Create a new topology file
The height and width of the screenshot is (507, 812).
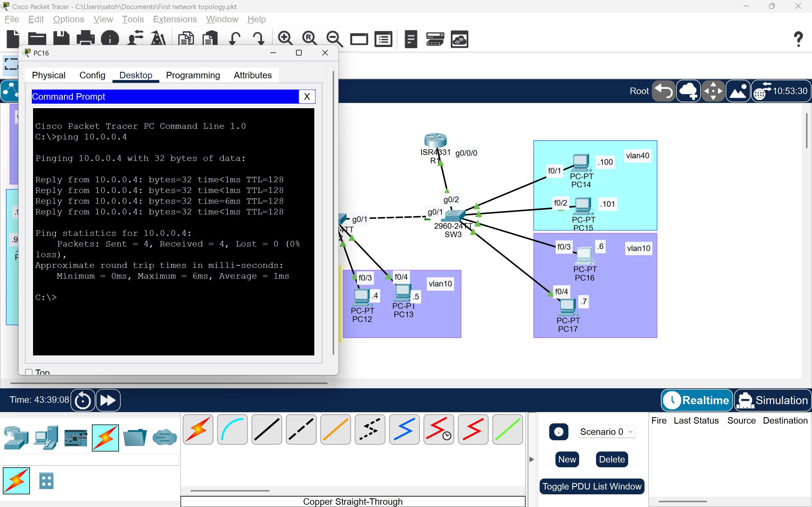(13, 39)
